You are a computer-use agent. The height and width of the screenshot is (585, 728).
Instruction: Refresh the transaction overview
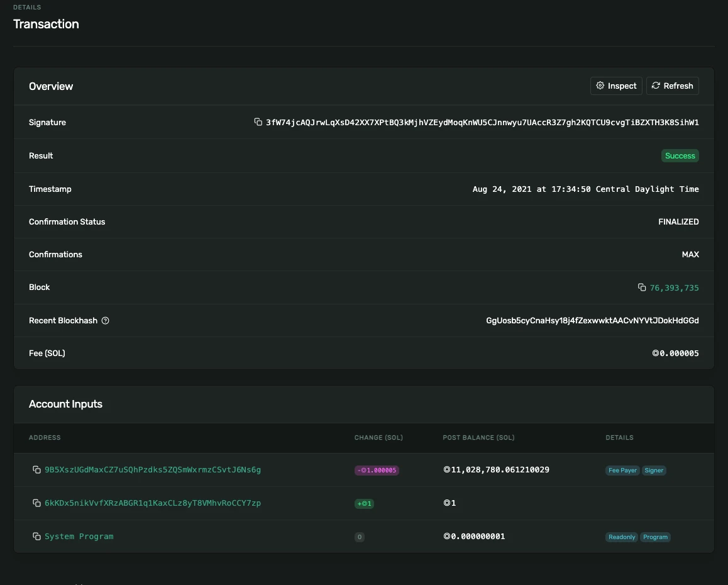672,86
